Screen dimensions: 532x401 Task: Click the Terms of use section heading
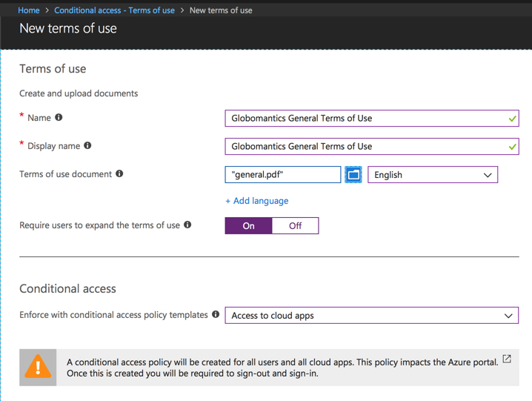pos(53,69)
